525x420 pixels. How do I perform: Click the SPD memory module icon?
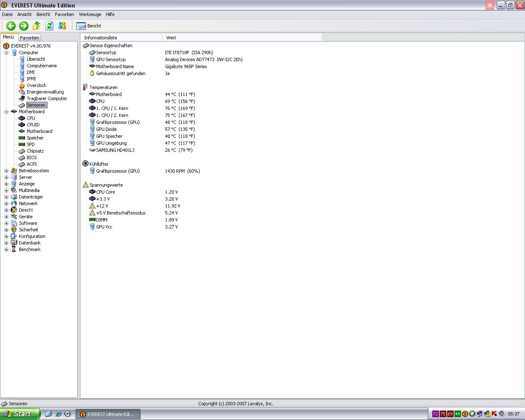(x=22, y=144)
